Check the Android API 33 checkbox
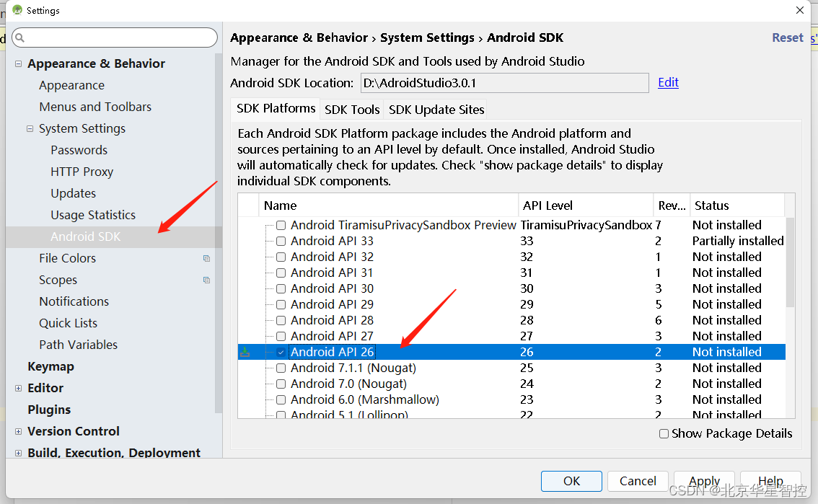Image resolution: width=818 pixels, height=504 pixels. (280, 241)
